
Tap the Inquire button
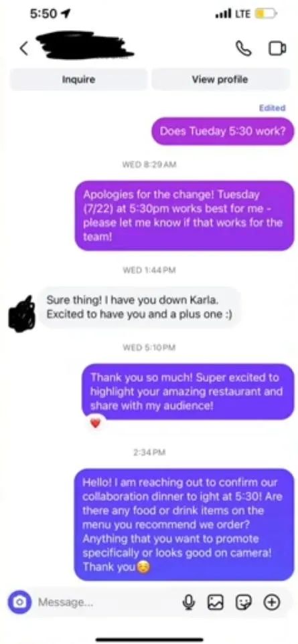[78, 80]
